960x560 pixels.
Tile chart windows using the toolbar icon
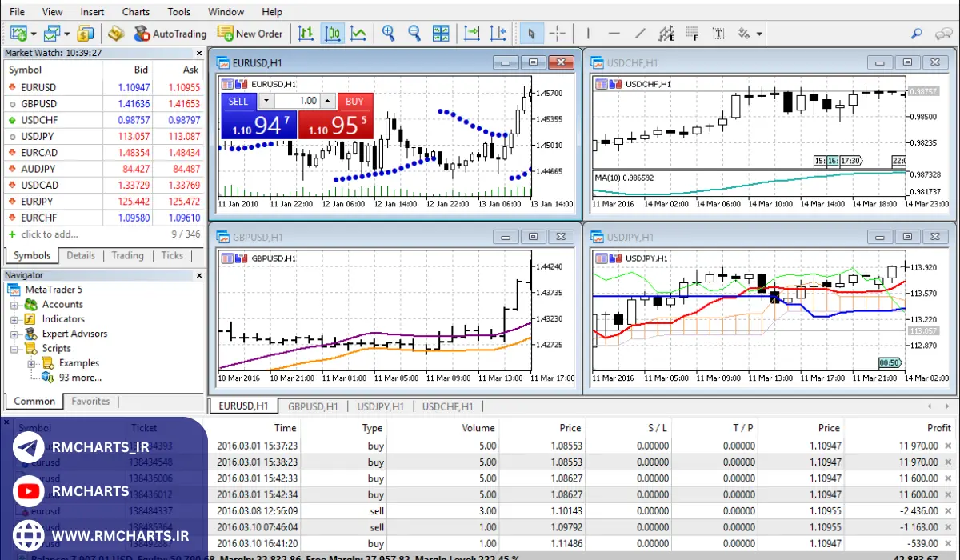(441, 34)
